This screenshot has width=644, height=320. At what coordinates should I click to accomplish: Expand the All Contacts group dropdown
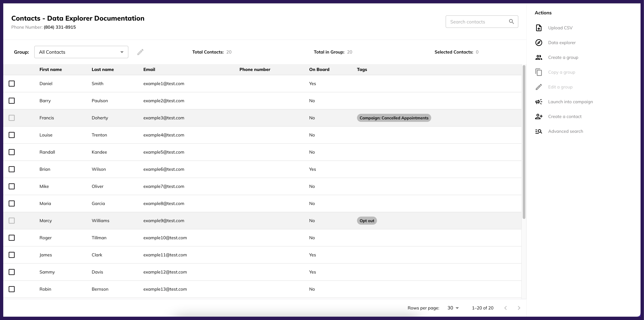pos(81,52)
